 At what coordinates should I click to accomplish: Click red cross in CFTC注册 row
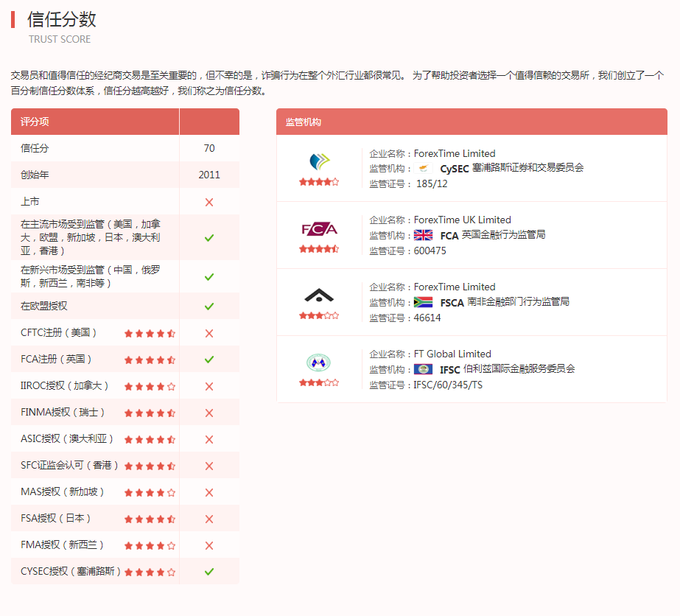tap(209, 333)
